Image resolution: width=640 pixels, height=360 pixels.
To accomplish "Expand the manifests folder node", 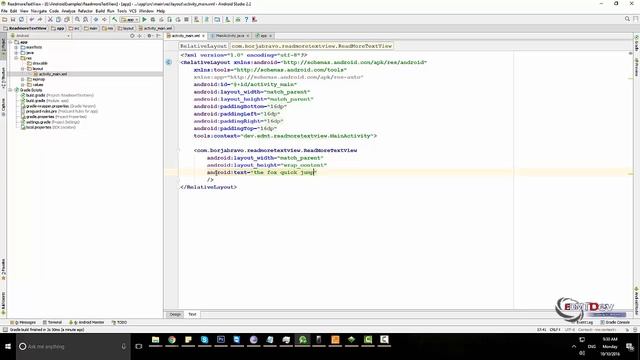I will coord(16,47).
